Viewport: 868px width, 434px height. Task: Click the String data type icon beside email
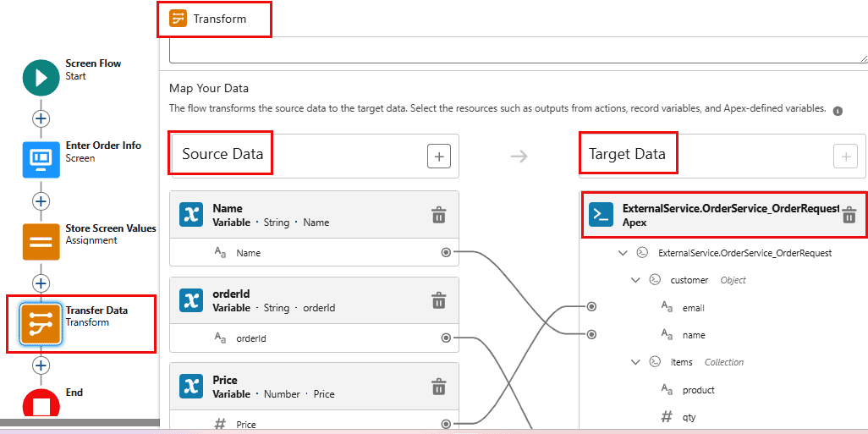click(667, 307)
